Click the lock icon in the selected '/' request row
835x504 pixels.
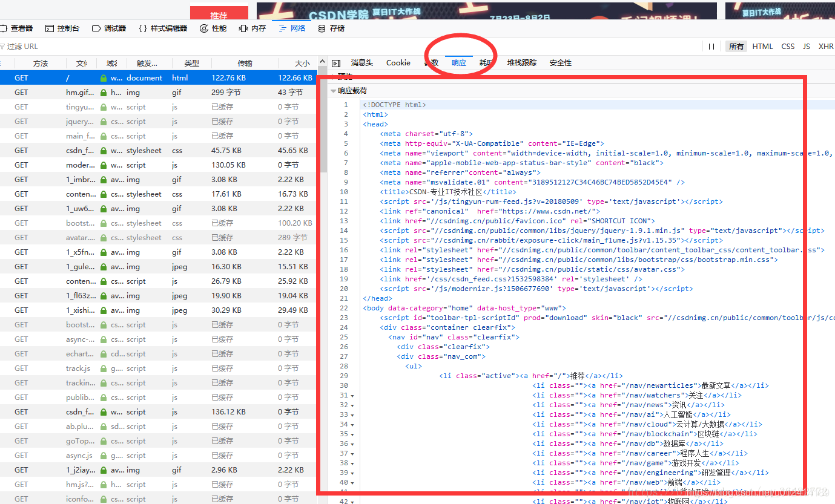(104, 78)
